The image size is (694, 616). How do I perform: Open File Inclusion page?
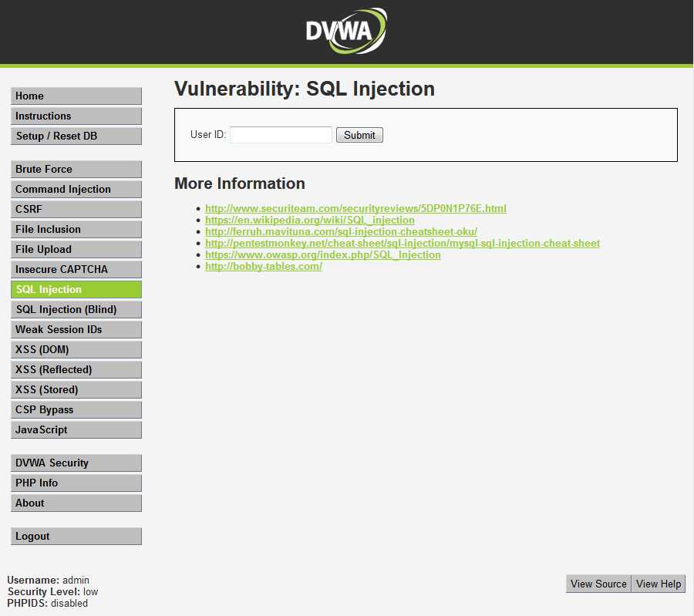tap(76, 229)
